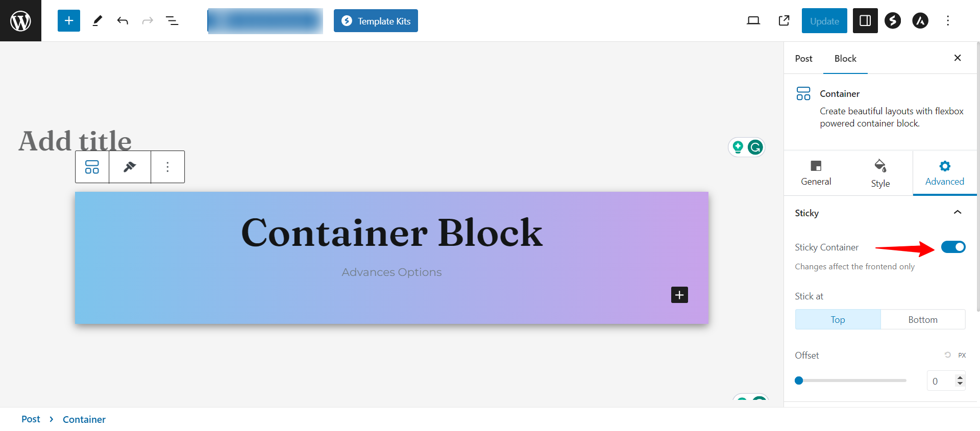Click the Astra icon in the top bar
Viewport: 980px width, 431px height.
pyautogui.click(x=920, y=21)
